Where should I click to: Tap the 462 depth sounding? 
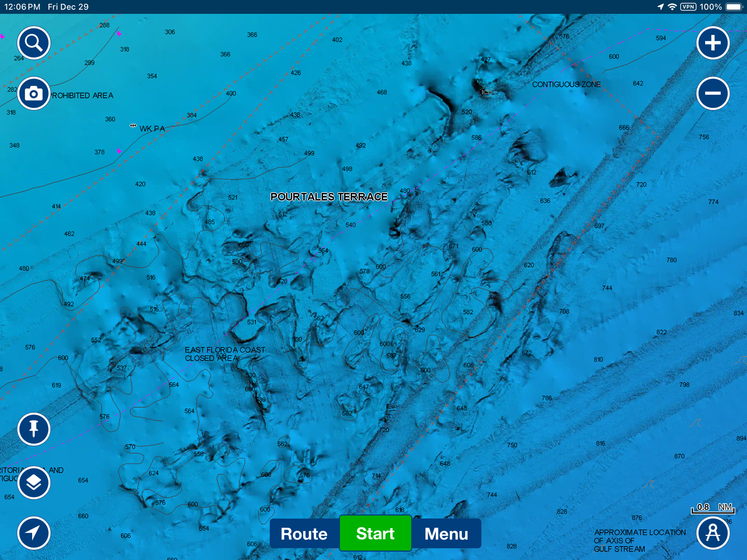pos(69,234)
